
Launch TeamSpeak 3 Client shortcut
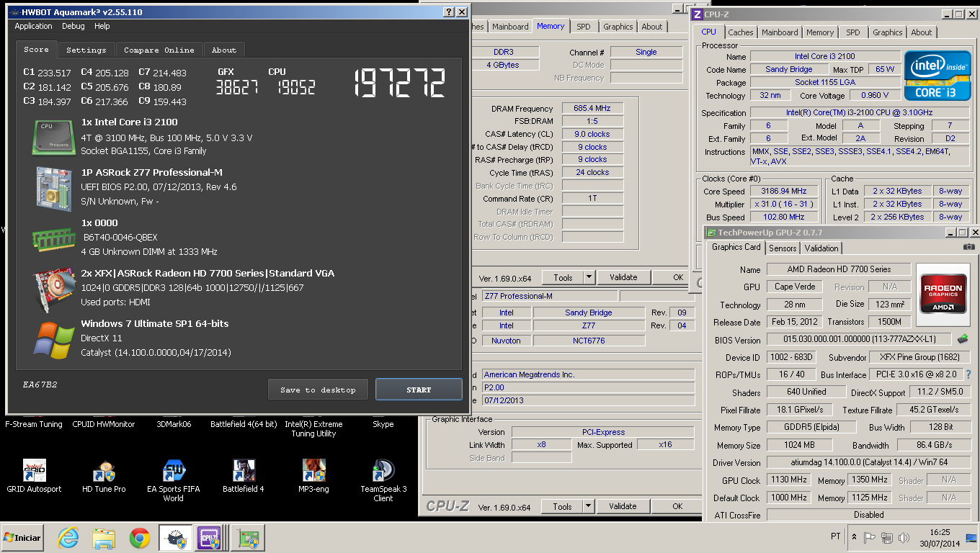point(383,470)
